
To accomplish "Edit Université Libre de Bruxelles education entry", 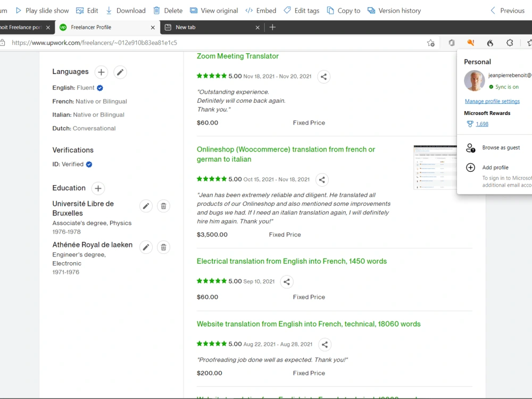I will 146,206.
